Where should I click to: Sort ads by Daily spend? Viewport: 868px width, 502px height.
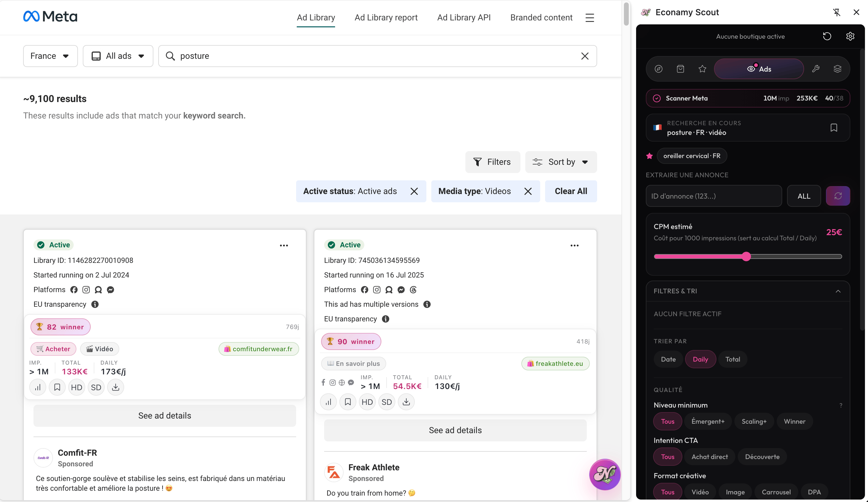pyautogui.click(x=700, y=360)
